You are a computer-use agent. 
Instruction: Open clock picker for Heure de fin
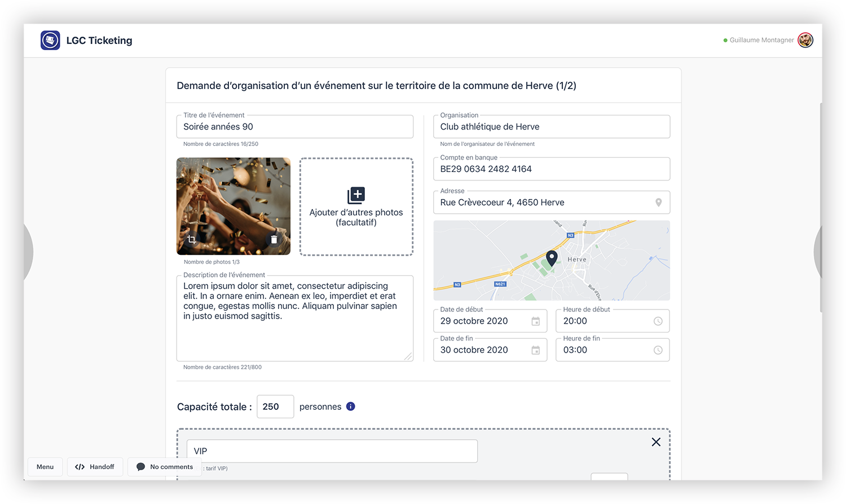658,350
